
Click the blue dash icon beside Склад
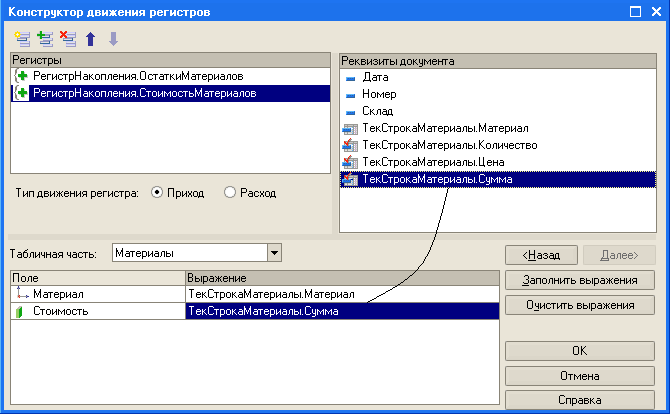tap(350, 112)
